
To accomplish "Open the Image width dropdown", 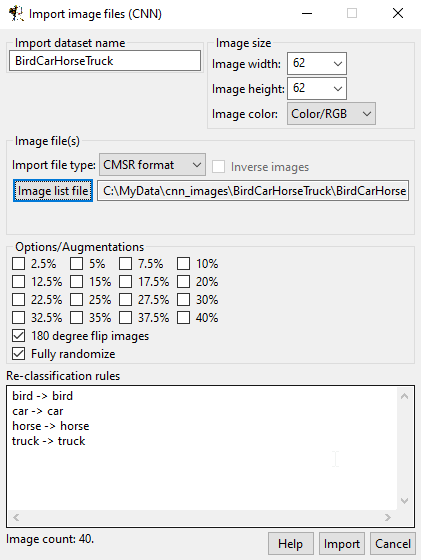I will (317, 64).
